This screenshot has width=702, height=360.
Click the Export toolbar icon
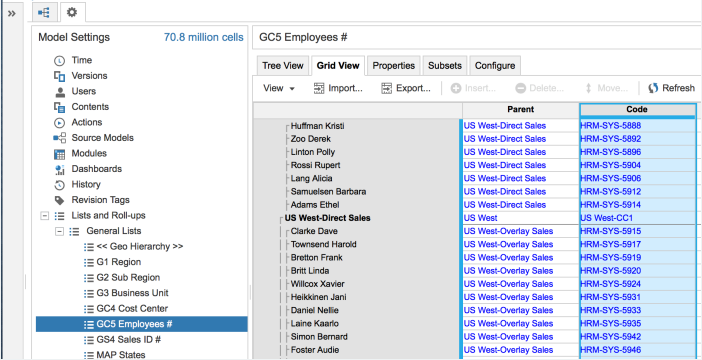(386, 88)
